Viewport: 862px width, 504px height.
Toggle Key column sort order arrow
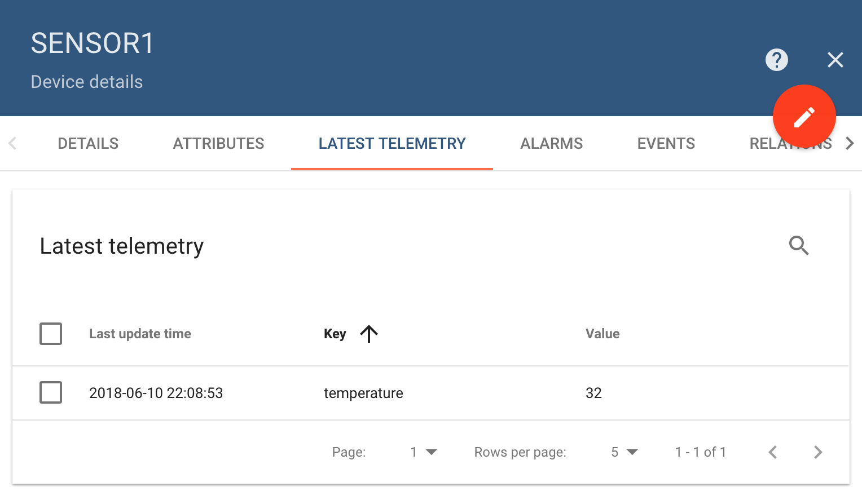pos(369,333)
